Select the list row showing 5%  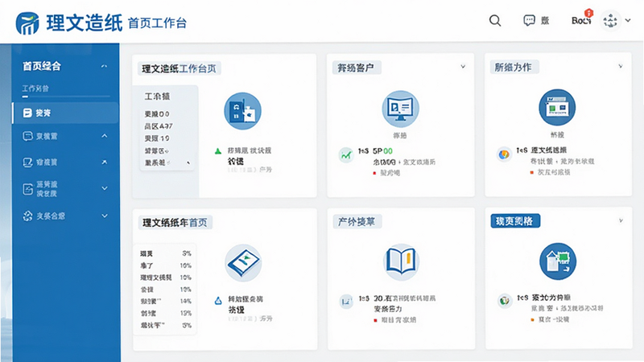tap(166, 325)
